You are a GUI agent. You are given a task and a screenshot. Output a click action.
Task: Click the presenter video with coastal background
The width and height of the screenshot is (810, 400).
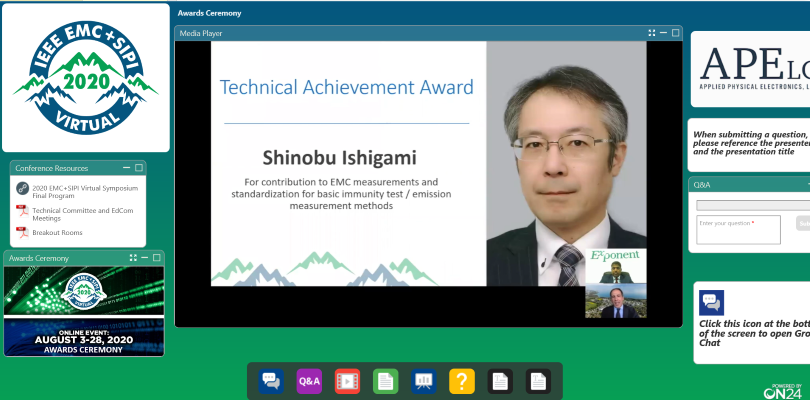[615, 301]
